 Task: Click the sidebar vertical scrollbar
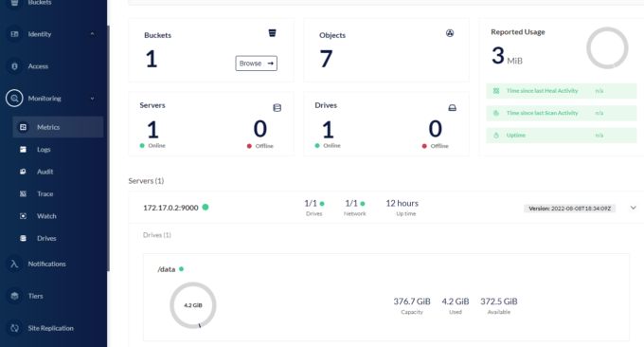coord(108,148)
